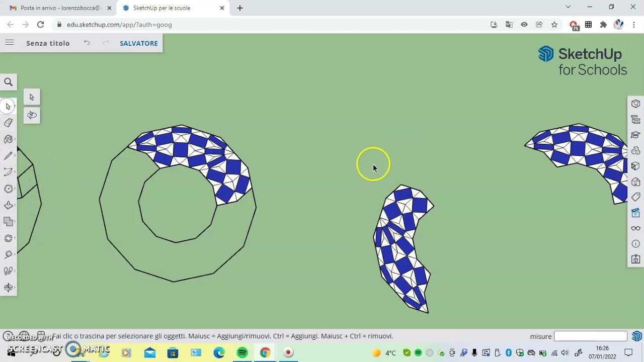Screen dimensions: 644x362
Task: Select the Orbit tool at toolbar bottom
Action: click(x=9, y=288)
